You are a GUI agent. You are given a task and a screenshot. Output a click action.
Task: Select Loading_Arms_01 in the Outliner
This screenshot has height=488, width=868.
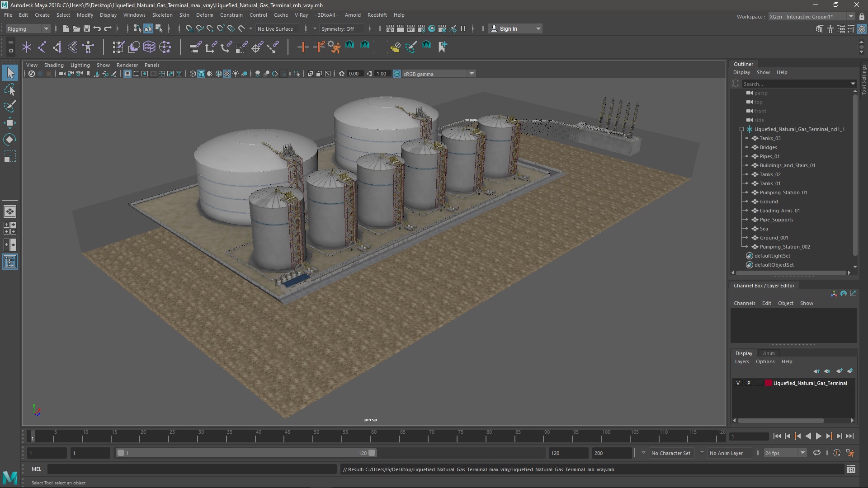tap(780, 211)
